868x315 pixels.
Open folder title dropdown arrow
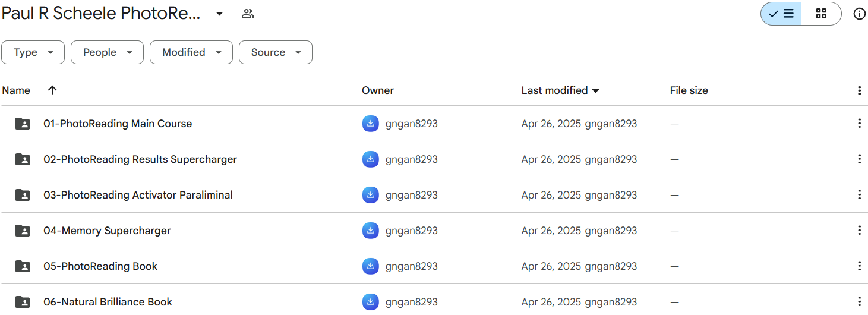[219, 14]
